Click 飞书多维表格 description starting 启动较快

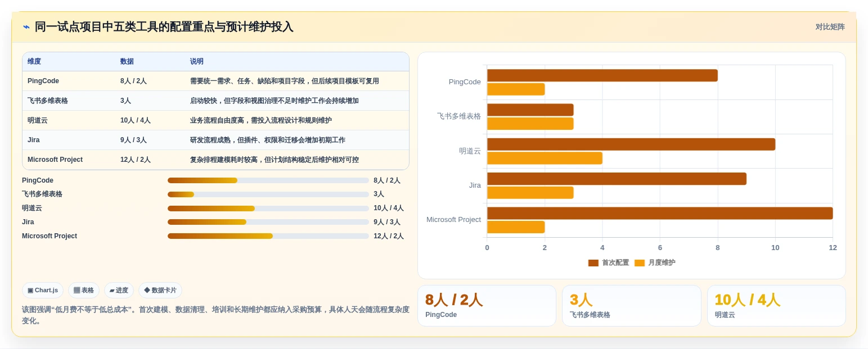click(x=275, y=101)
